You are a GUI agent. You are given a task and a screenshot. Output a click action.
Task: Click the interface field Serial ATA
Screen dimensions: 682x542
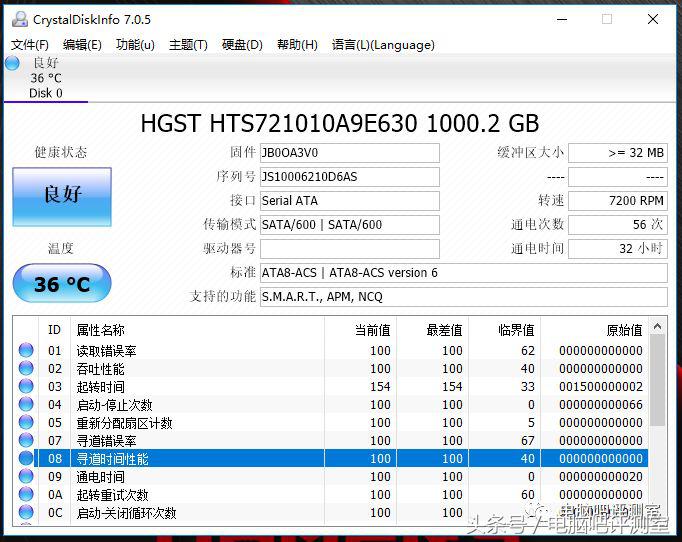[x=350, y=201]
